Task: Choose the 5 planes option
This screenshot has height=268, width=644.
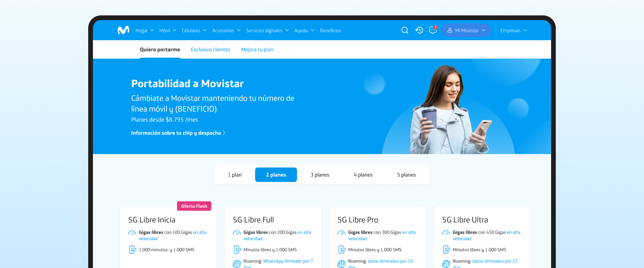Action: (x=406, y=175)
